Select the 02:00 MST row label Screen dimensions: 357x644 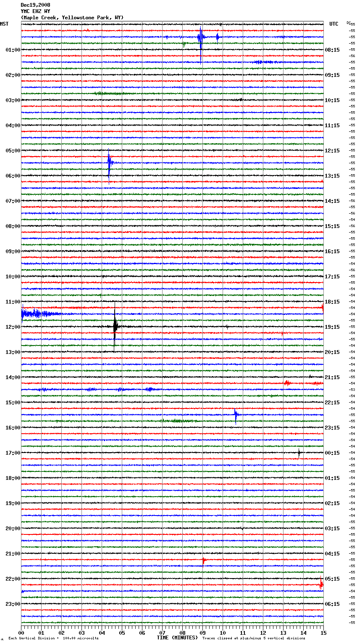click(13, 75)
